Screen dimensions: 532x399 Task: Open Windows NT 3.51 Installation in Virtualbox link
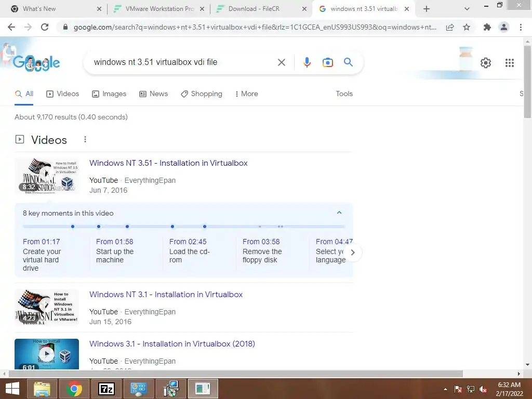click(168, 163)
